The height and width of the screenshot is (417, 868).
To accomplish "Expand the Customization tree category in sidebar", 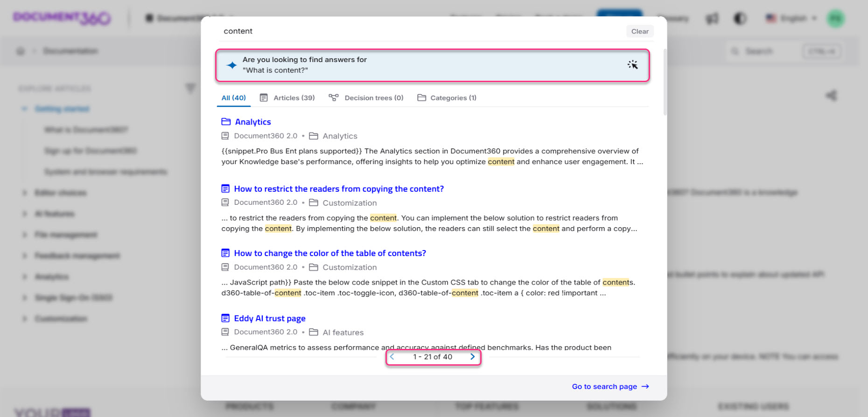I will pyautogui.click(x=24, y=319).
